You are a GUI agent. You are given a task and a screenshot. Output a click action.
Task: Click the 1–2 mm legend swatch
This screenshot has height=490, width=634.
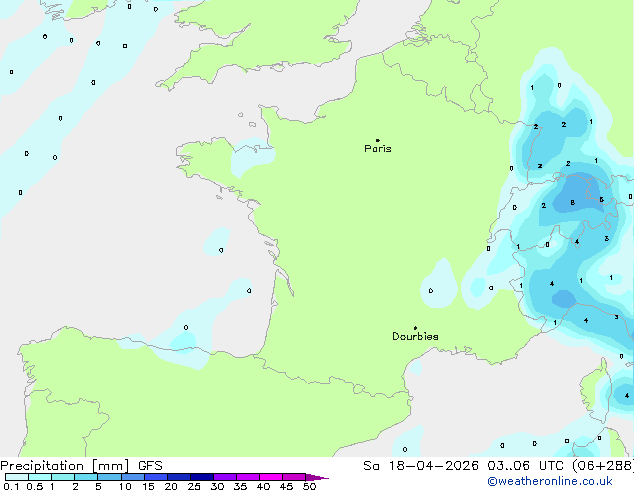63,477
